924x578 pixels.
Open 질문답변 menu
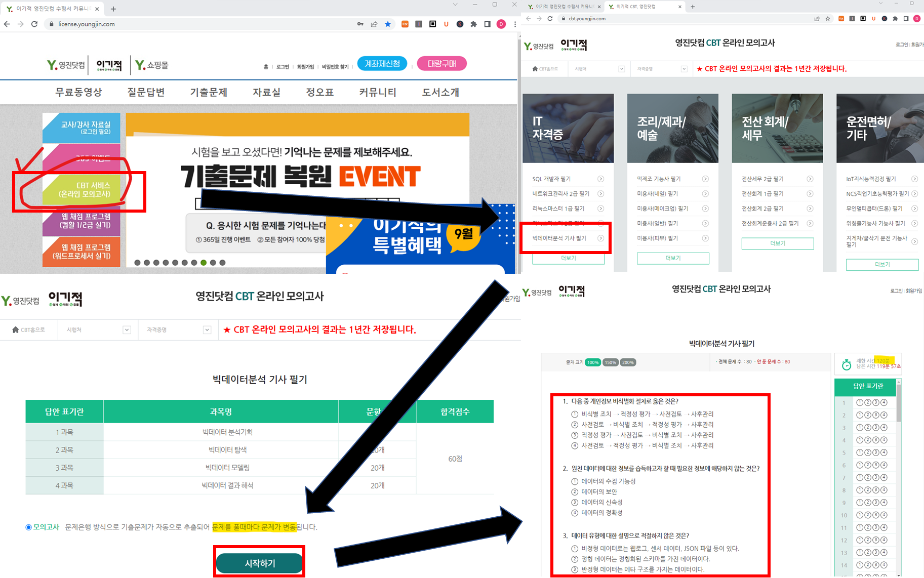click(146, 93)
